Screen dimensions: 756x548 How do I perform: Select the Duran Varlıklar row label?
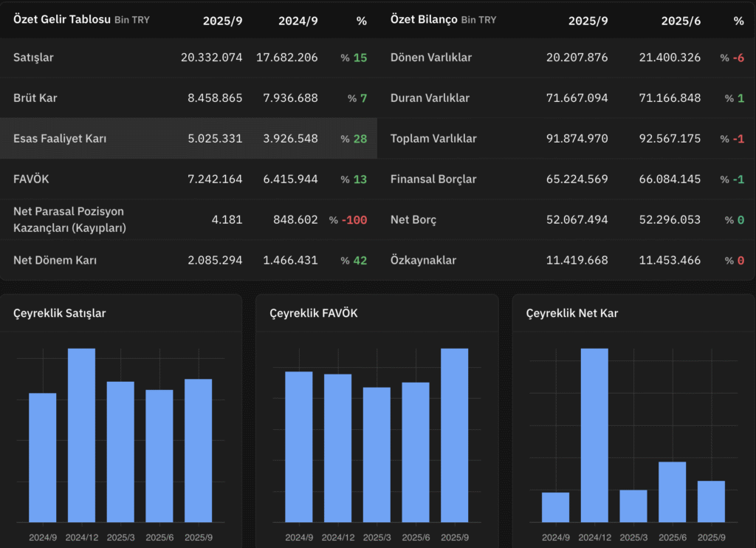pyautogui.click(x=430, y=98)
